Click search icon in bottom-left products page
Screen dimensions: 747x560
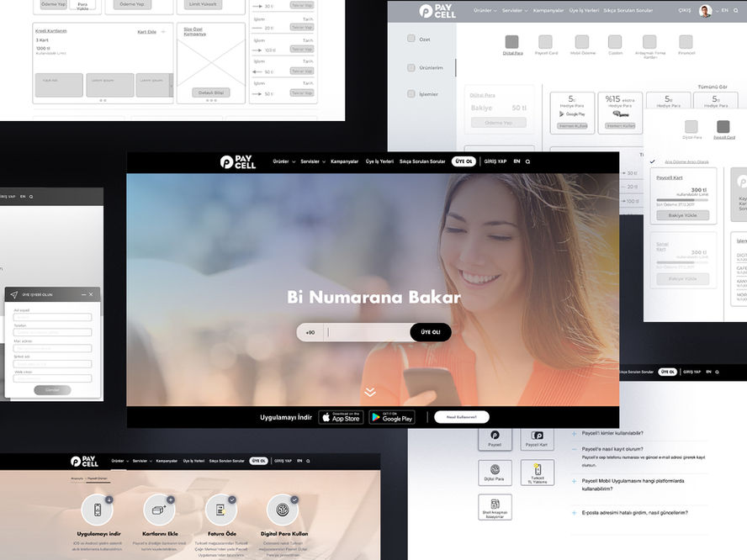(x=308, y=461)
